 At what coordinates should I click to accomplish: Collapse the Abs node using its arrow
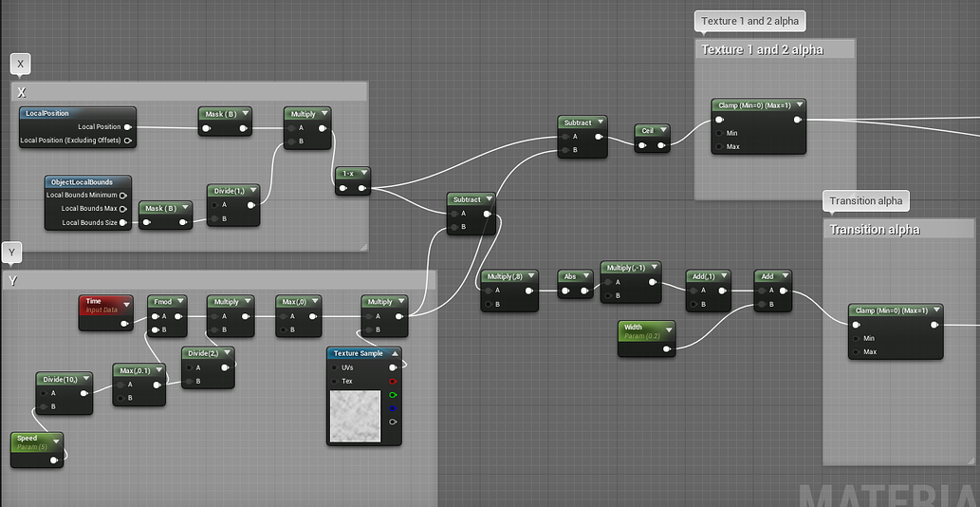coord(585,277)
